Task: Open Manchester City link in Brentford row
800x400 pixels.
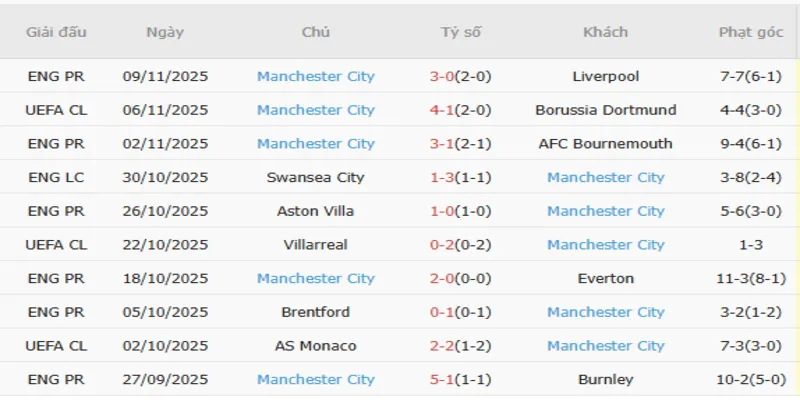Action: 605,312
